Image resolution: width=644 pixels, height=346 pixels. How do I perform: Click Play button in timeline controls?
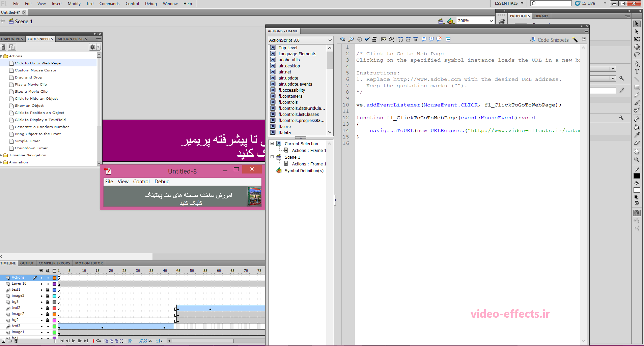point(73,341)
